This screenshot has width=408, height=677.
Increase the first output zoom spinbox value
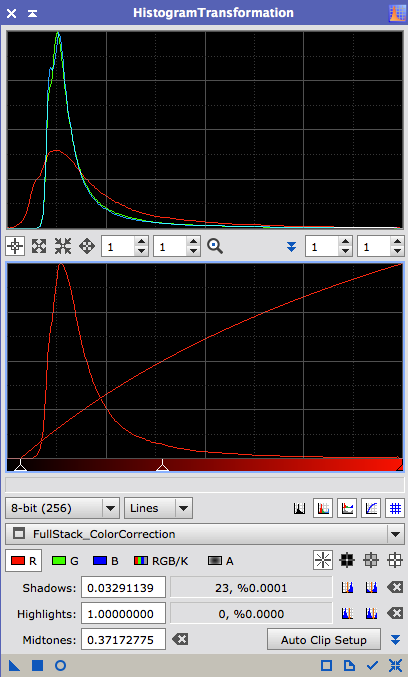(345, 242)
